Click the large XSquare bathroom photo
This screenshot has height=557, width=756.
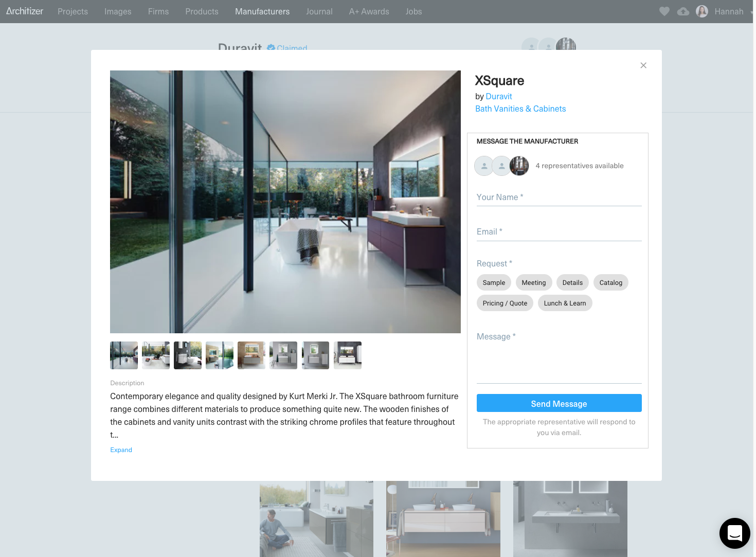click(285, 202)
